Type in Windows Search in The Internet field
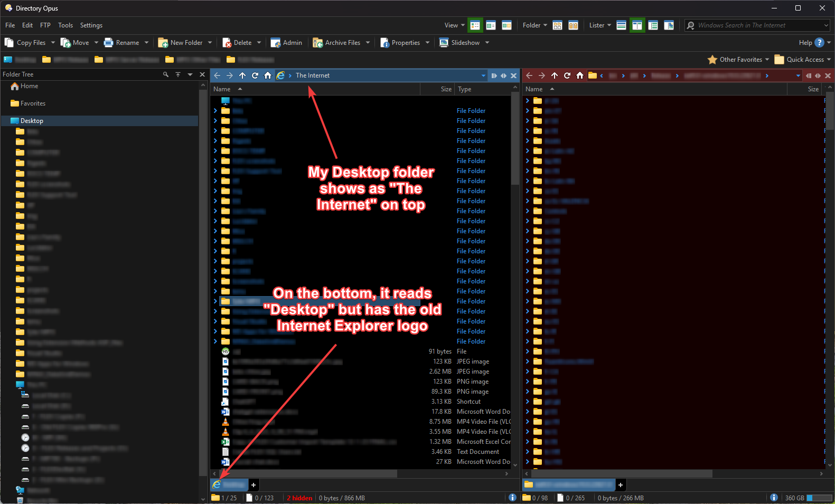Viewport: 835px width, 504px height. [x=758, y=25]
